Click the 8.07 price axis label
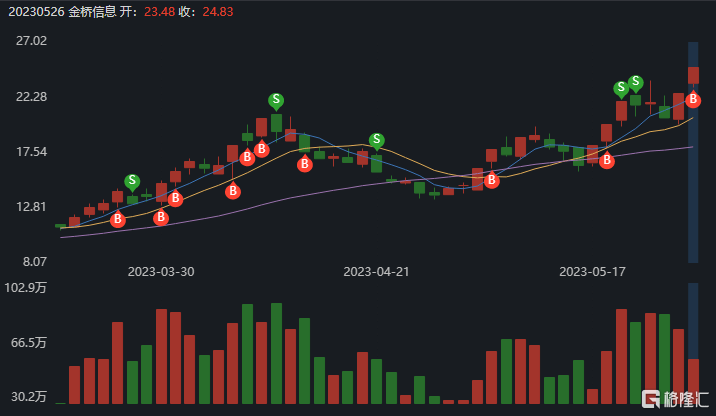Image resolution: width=716 pixels, height=416 pixels. pos(36,261)
